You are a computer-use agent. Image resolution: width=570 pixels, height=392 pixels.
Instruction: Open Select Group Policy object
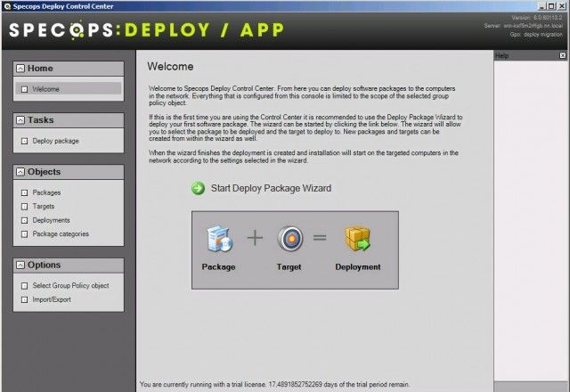[x=70, y=285]
